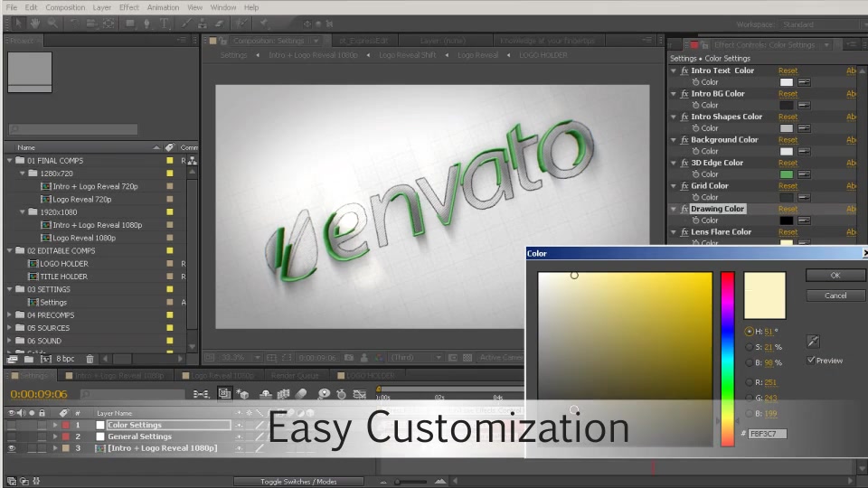Select the Zoom magnifier tool
The image size is (868, 488).
click(52, 23)
